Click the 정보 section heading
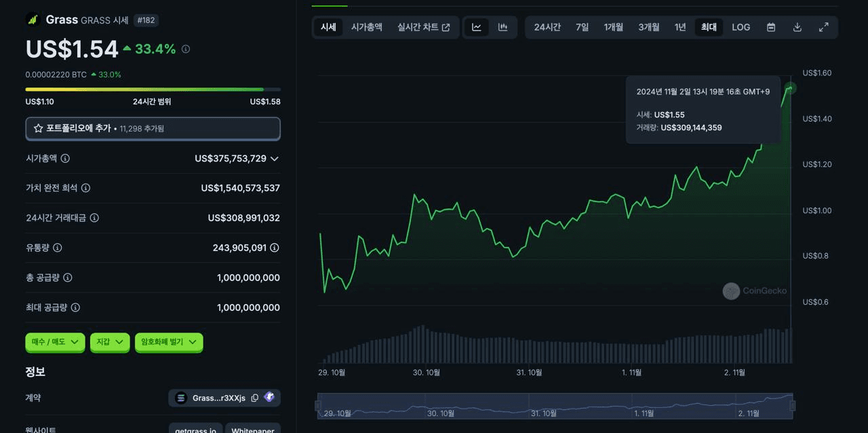Image resolution: width=868 pixels, height=433 pixels. 35,372
